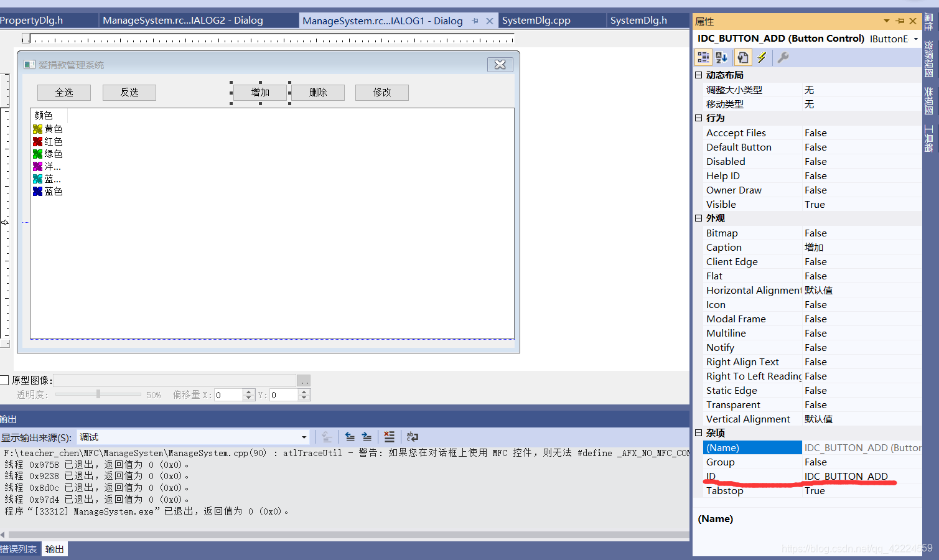Viewport: 939px width, 560px height.
Task: Switch to the SystemDlg.cpp tab
Action: (536, 21)
